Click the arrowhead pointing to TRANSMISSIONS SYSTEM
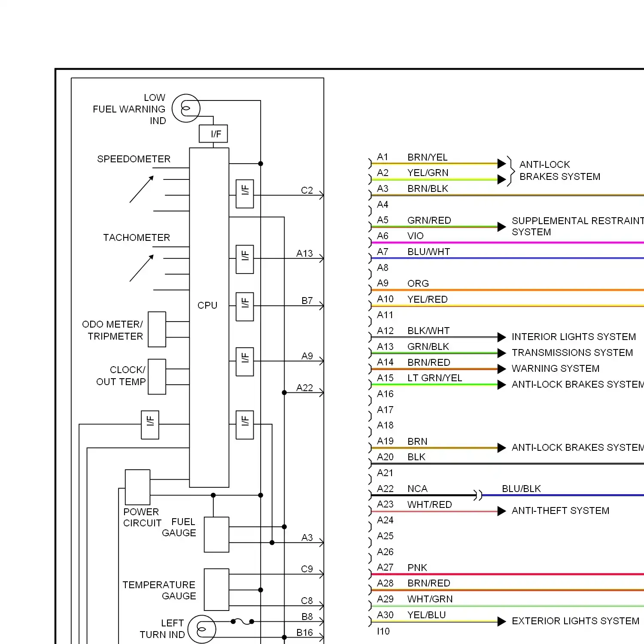The width and height of the screenshot is (644, 644). pos(502,353)
